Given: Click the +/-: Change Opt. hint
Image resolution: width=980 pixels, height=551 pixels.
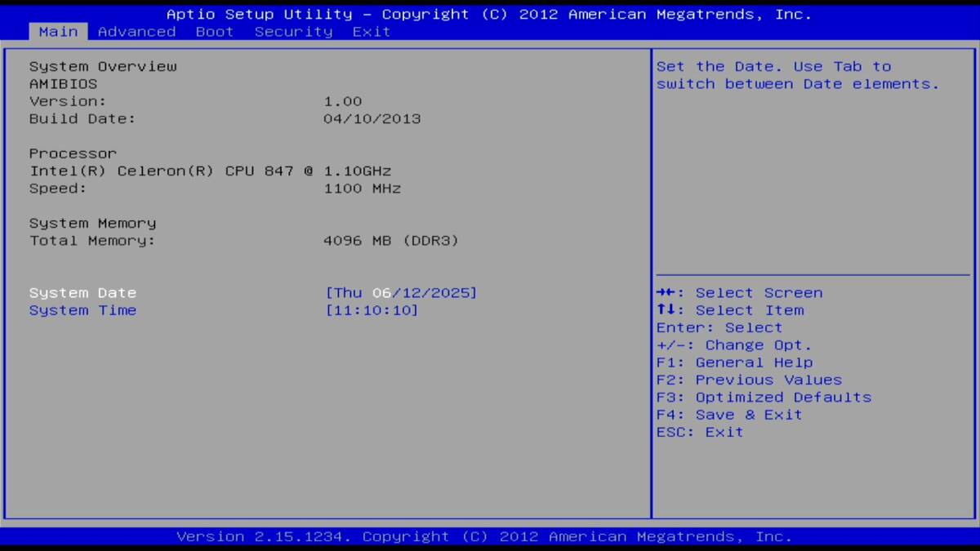Looking at the screenshot, I should pos(734,345).
